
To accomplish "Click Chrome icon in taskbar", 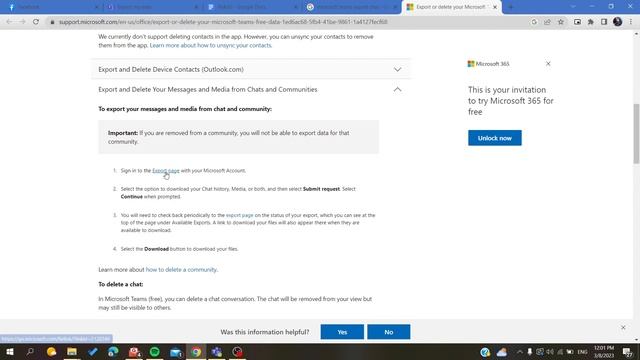I will pos(196,352).
